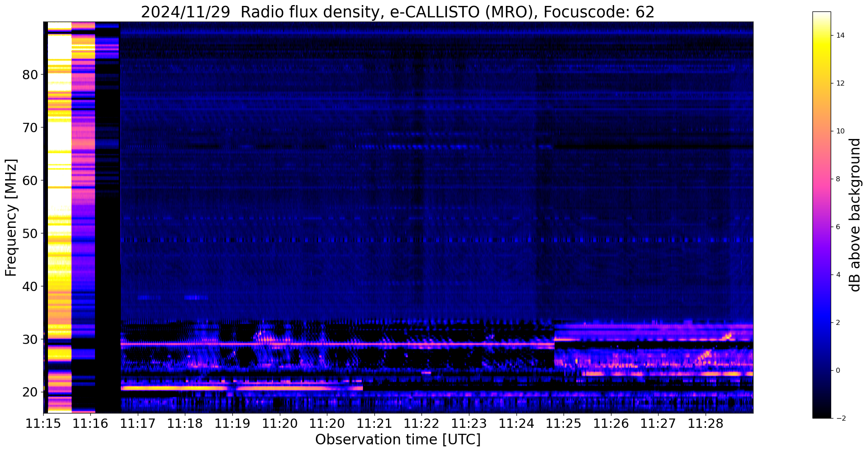Click the 11:23 time tick label
The height and width of the screenshot is (452, 868).
click(x=469, y=423)
